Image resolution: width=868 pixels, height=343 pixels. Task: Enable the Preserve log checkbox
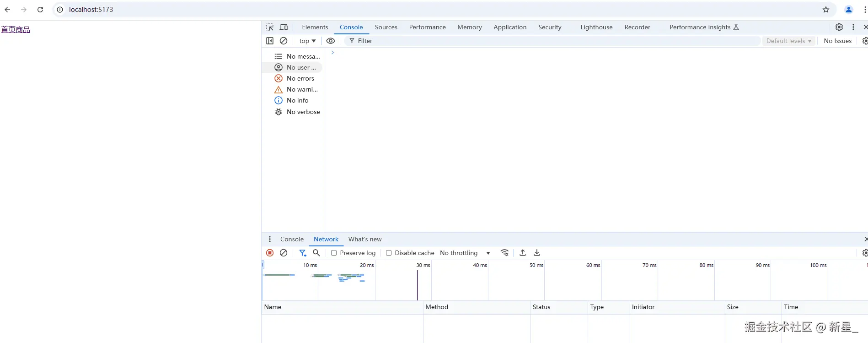[x=334, y=253]
